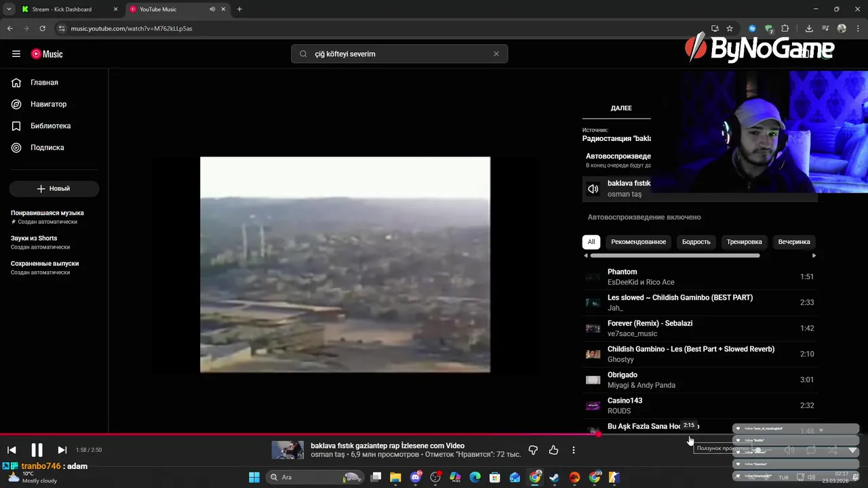Like the current song
The height and width of the screenshot is (488, 868).
(553, 450)
